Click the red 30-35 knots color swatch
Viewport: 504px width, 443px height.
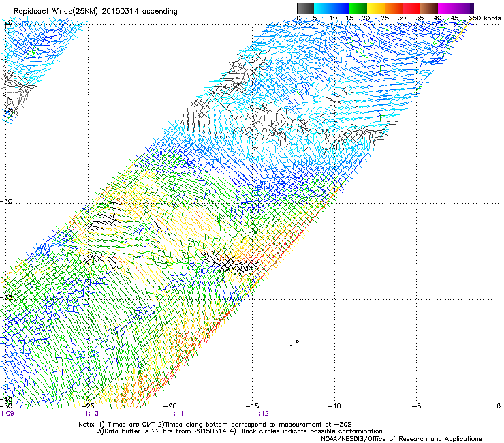(411, 8)
